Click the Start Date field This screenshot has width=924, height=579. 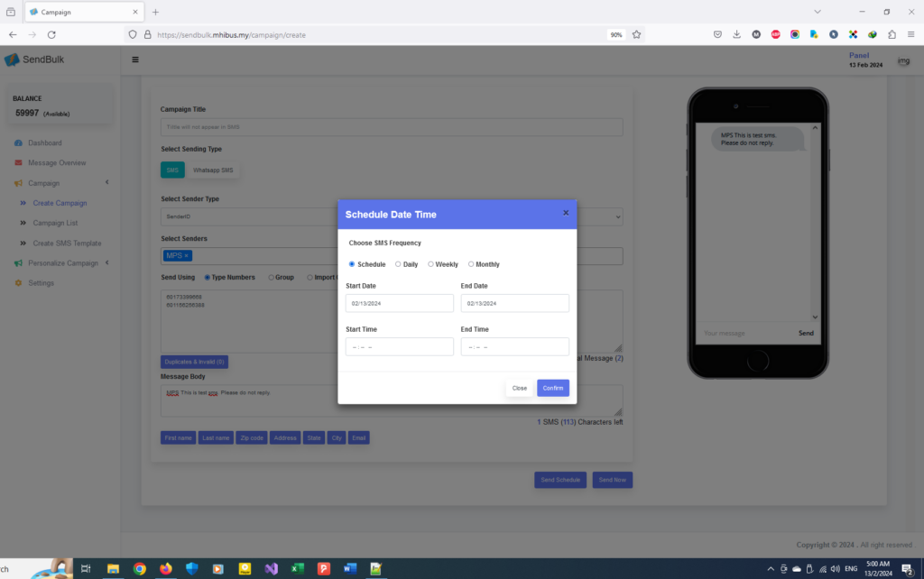click(399, 304)
